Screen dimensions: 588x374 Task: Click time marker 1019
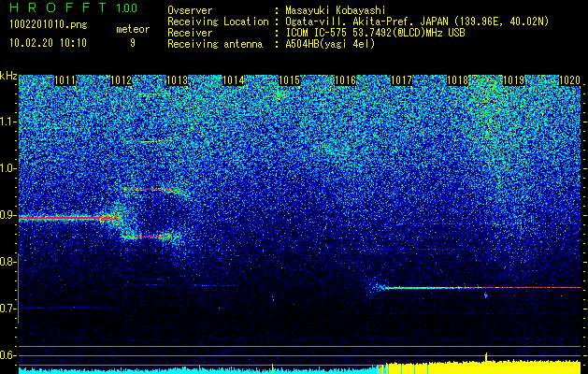point(514,80)
